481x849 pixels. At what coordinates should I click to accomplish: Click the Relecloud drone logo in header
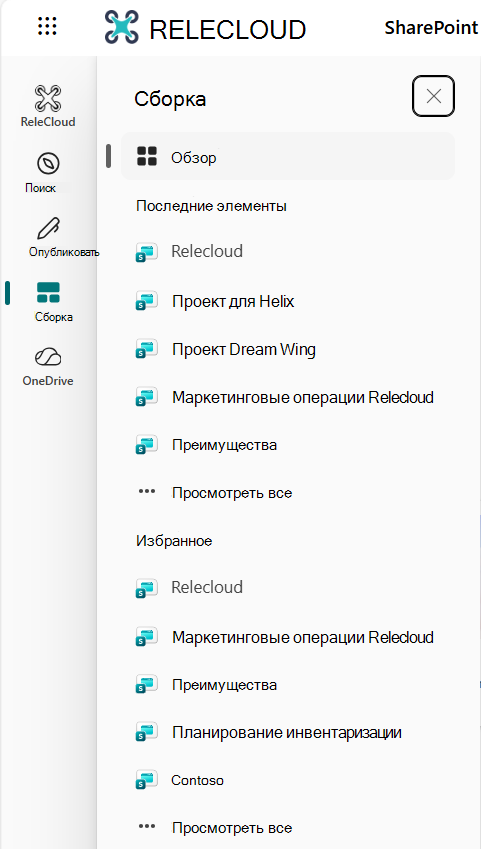coord(122,27)
